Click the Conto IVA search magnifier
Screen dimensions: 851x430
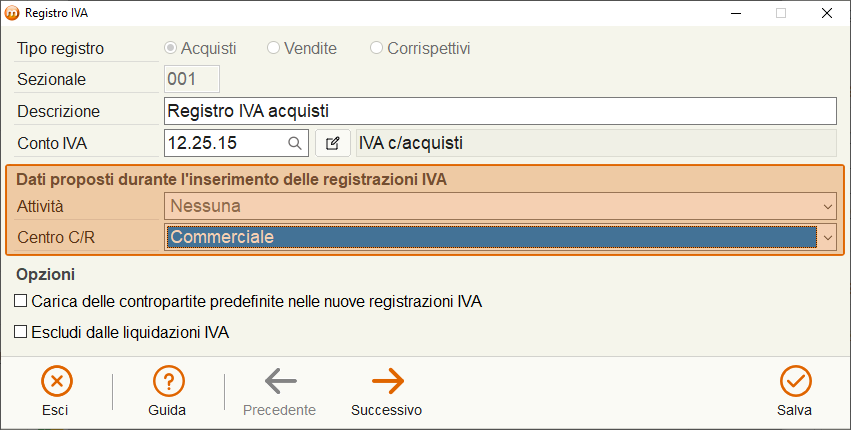295,143
